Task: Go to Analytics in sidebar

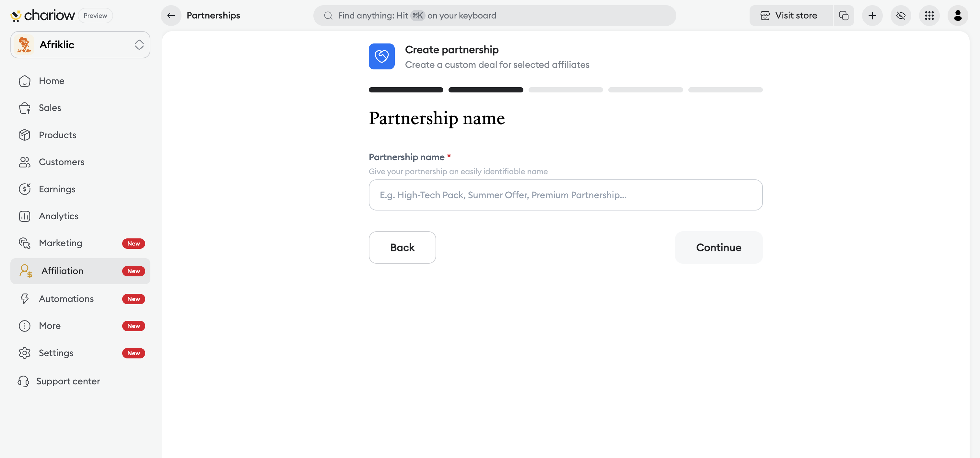Action: [59, 216]
